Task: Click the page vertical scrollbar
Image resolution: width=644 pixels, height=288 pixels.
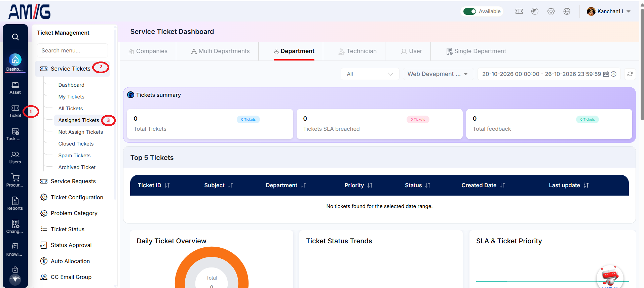Action: pyautogui.click(x=642, y=64)
